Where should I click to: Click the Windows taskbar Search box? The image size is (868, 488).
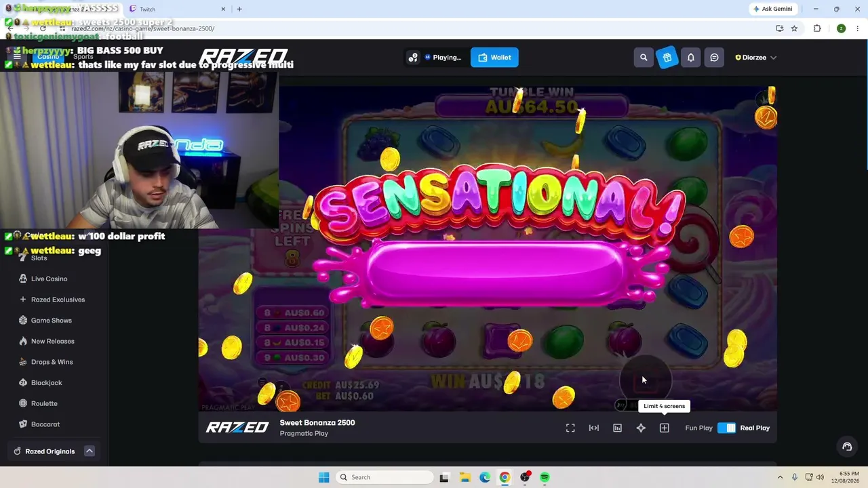(385, 477)
